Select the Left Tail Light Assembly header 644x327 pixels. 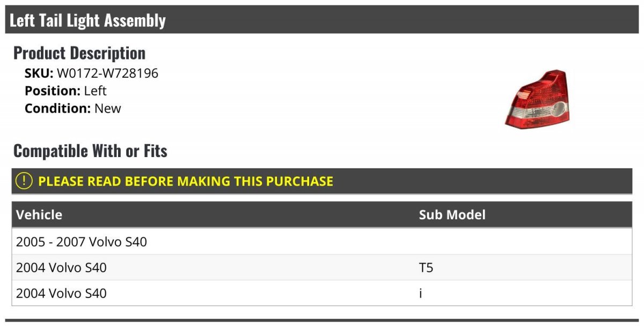pos(322,20)
